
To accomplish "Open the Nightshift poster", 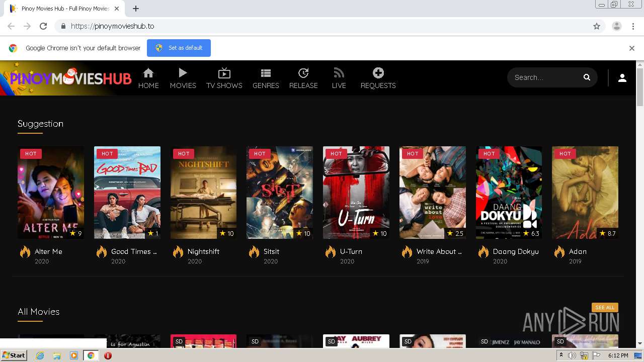I will pyautogui.click(x=203, y=193).
